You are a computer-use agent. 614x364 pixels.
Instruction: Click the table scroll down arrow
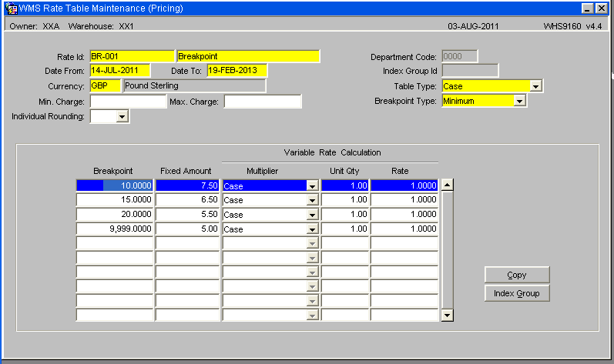447,315
